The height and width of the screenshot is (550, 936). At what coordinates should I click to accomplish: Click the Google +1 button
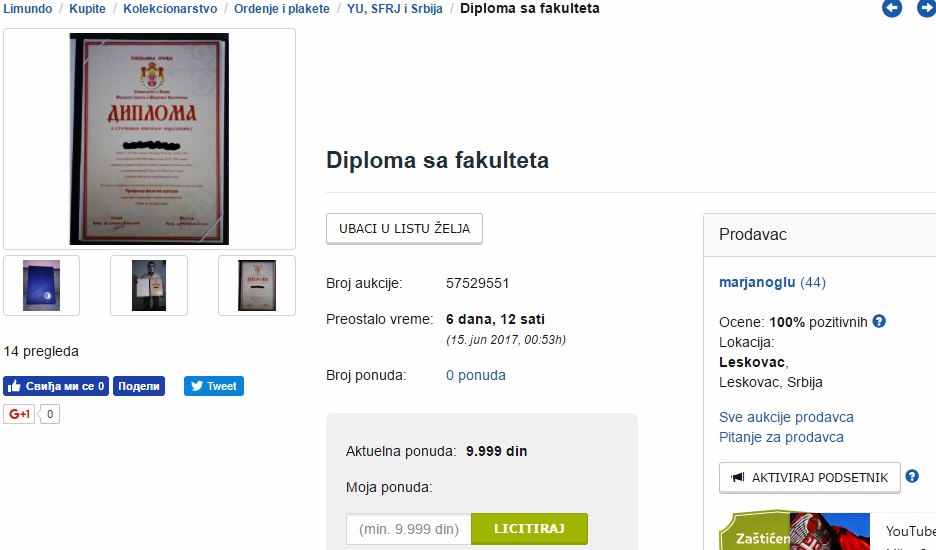(19, 414)
